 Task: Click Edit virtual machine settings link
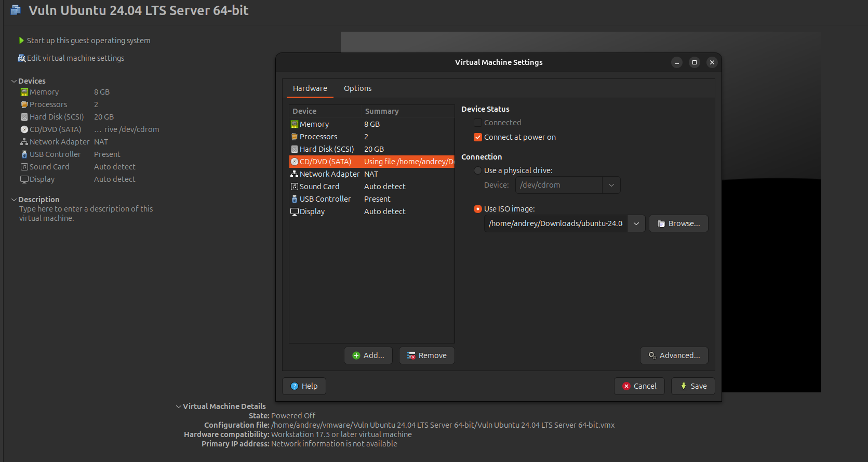[x=76, y=58]
